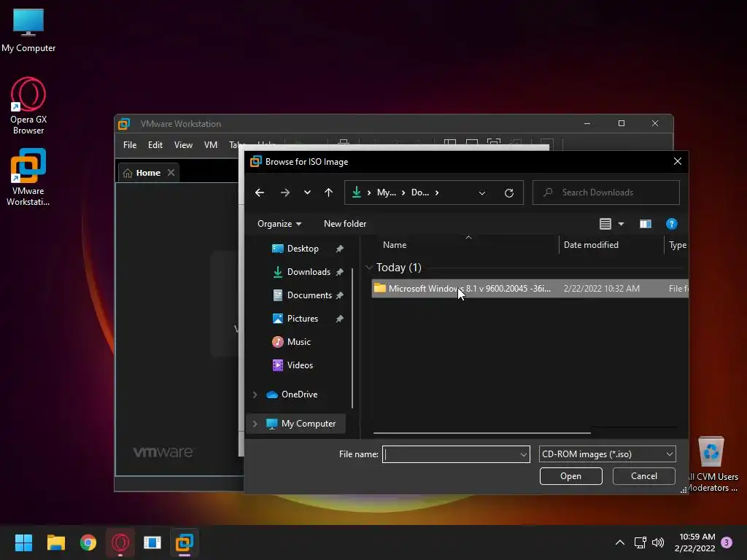Sort by Date modified column
This screenshot has height=560, width=747.
click(591, 245)
